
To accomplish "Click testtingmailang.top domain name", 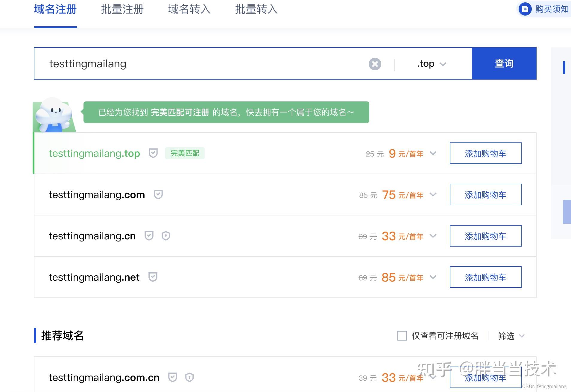I will pyautogui.click(x=95, y=154).
